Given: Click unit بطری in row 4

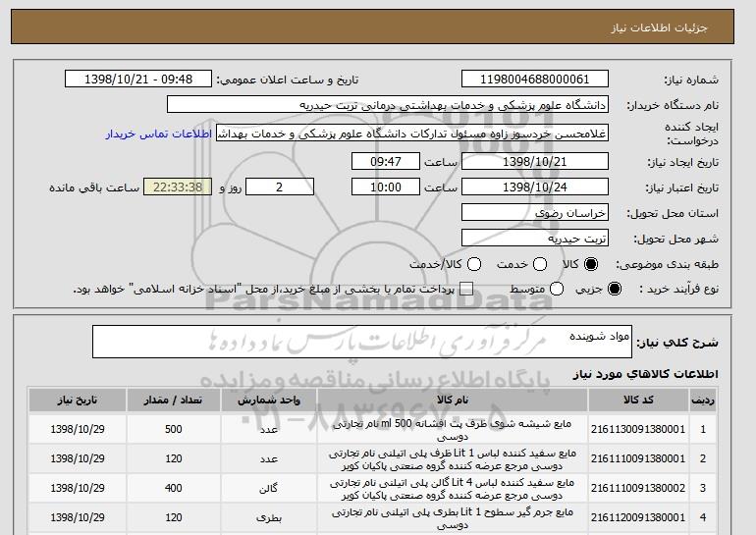Looking at the screenshot, I should [269, 518].
